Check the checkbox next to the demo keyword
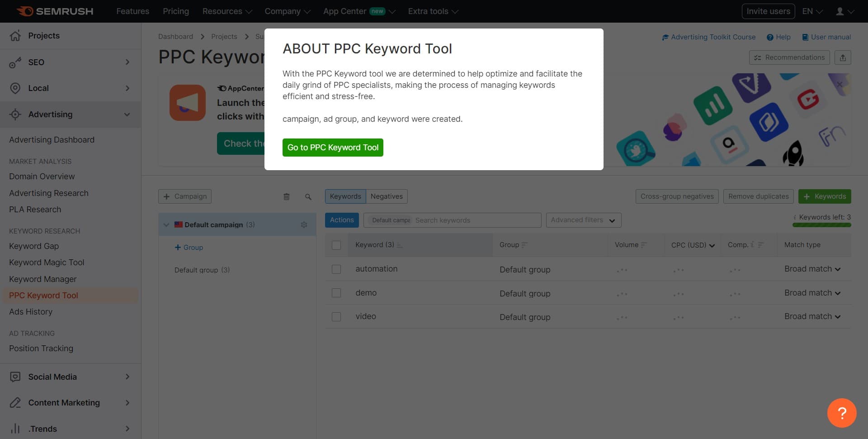Image resolution: width=868 pixels, height=439 pixels. (x=336, y=292)
